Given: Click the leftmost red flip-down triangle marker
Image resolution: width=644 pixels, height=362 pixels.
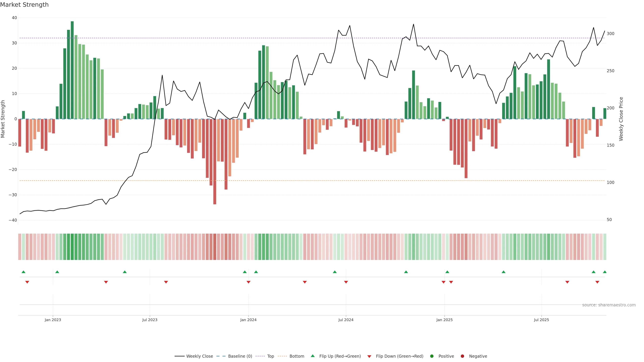Looking at the screenshot, I should pos(27,282).
